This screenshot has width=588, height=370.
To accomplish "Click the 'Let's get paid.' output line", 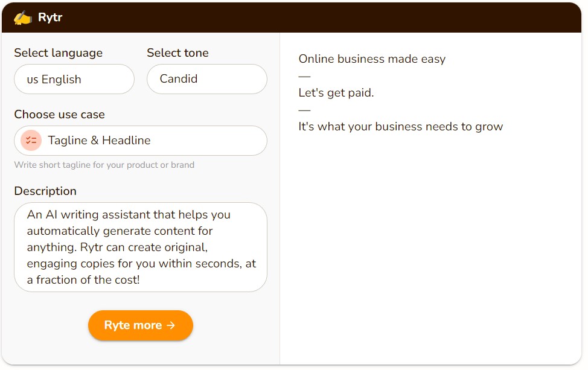I will click(336, 93).
